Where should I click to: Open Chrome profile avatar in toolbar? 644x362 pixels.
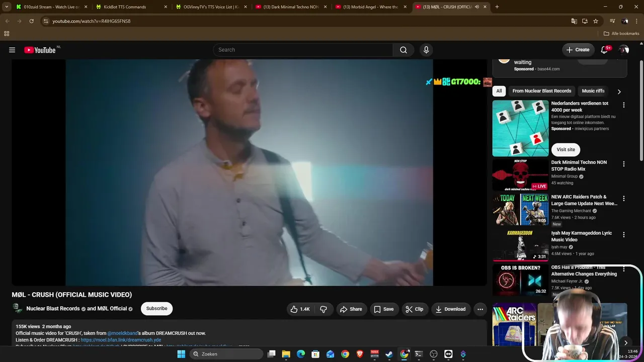[625, 21]
